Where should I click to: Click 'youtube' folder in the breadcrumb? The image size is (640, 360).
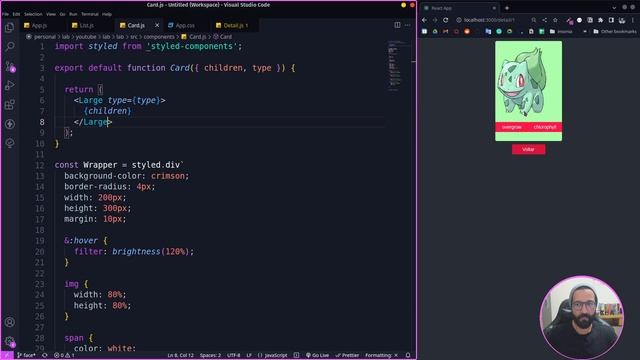[x=86, y=37]
